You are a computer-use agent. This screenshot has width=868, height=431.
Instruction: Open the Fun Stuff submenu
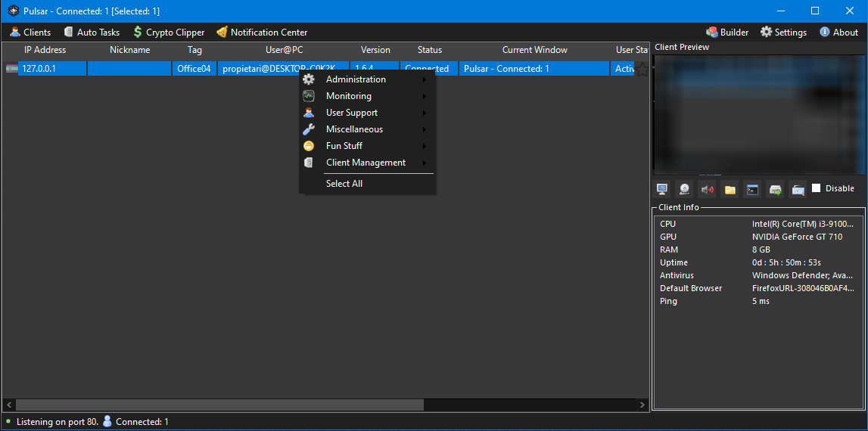click(368, 146)
